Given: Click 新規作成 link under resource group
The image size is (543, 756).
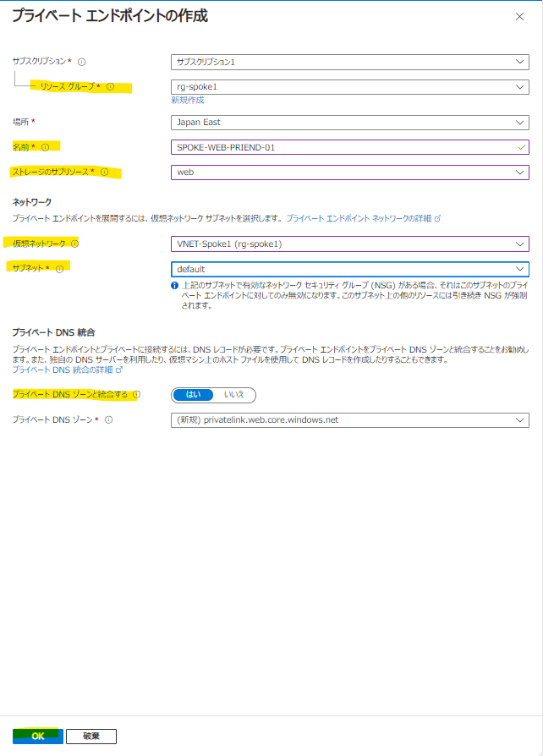Looking at the screenshot, I should pos(188,100).
